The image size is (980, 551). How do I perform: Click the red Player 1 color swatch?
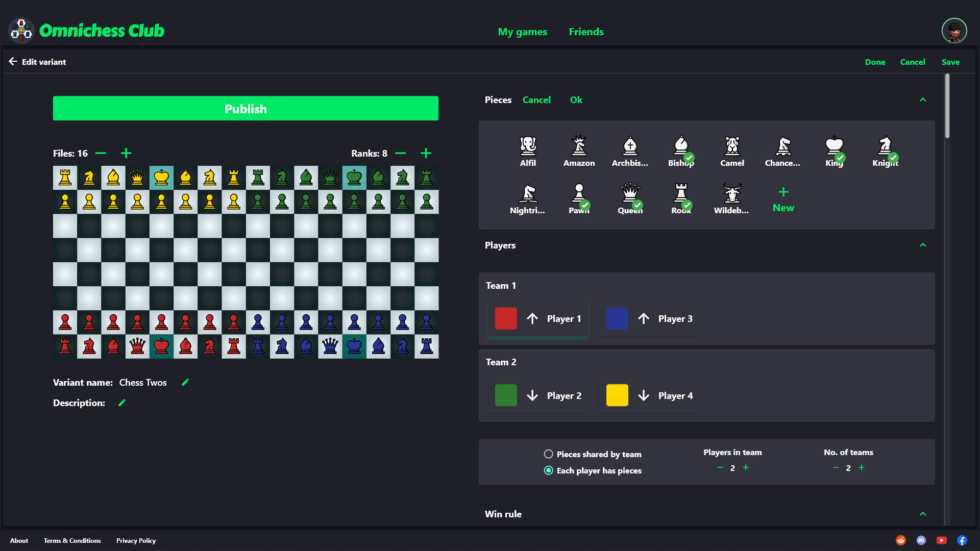click(x=505, y=318)
